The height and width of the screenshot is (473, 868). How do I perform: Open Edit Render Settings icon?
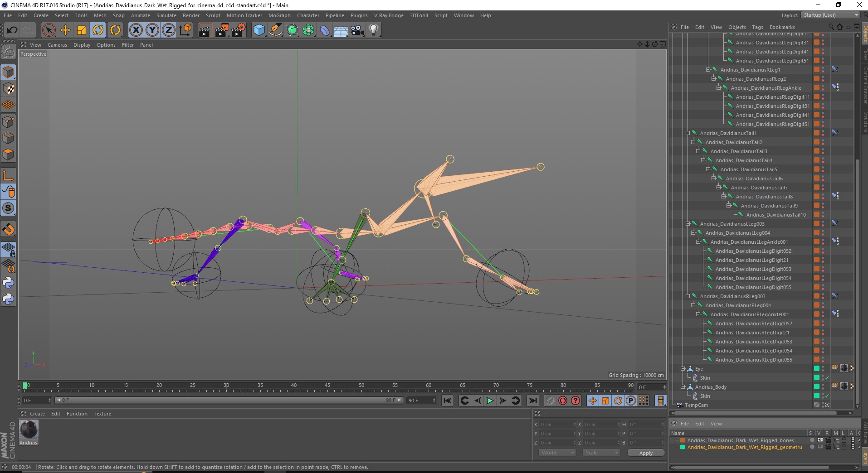[x=239, y=30]
